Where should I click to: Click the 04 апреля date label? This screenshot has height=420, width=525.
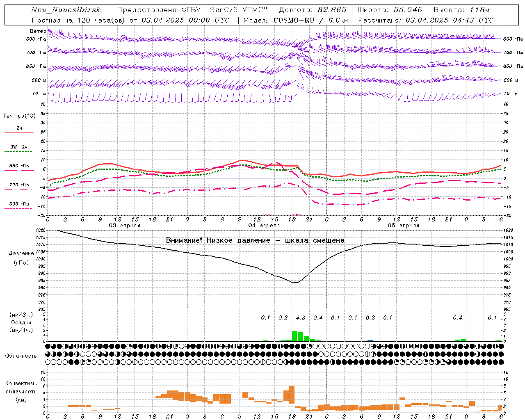tap(264, 226)
